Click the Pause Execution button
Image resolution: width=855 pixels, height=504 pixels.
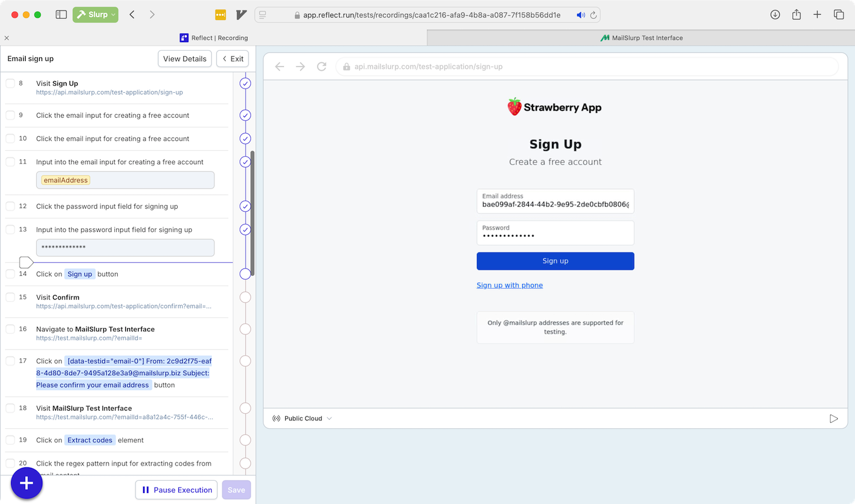[x=176, y=489]
